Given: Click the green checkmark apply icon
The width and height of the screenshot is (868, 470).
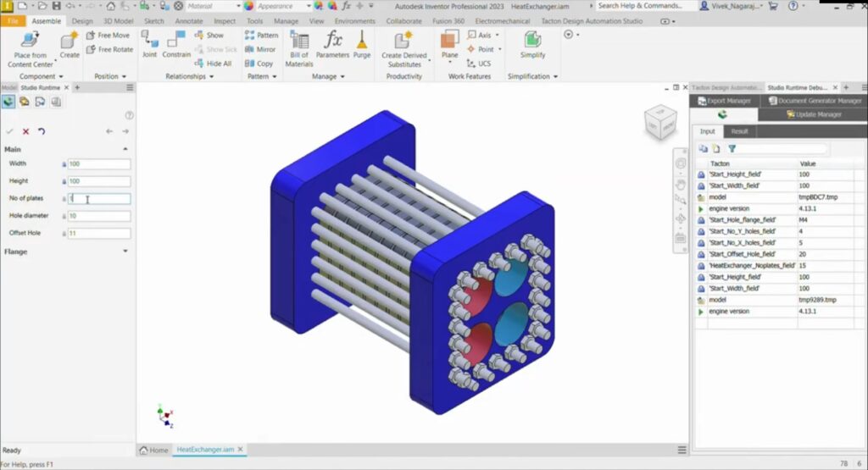Looking at the screenshot, I should click(9, 131).
